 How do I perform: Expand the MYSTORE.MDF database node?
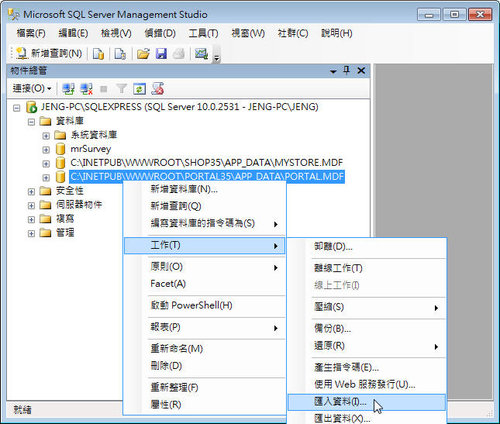(46, 164)
